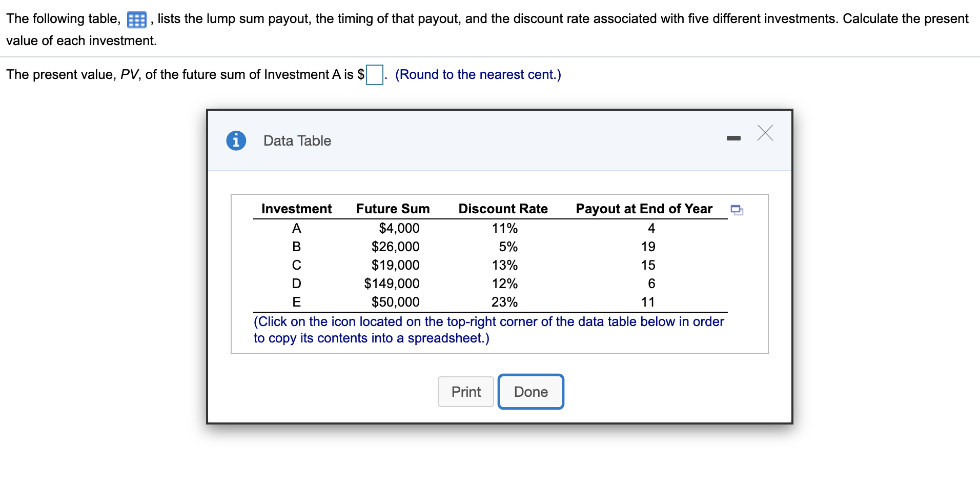Screen dimensions: 980x485
Task: Click the 23% discount rate cell
Action: click(x=504, y=302)
